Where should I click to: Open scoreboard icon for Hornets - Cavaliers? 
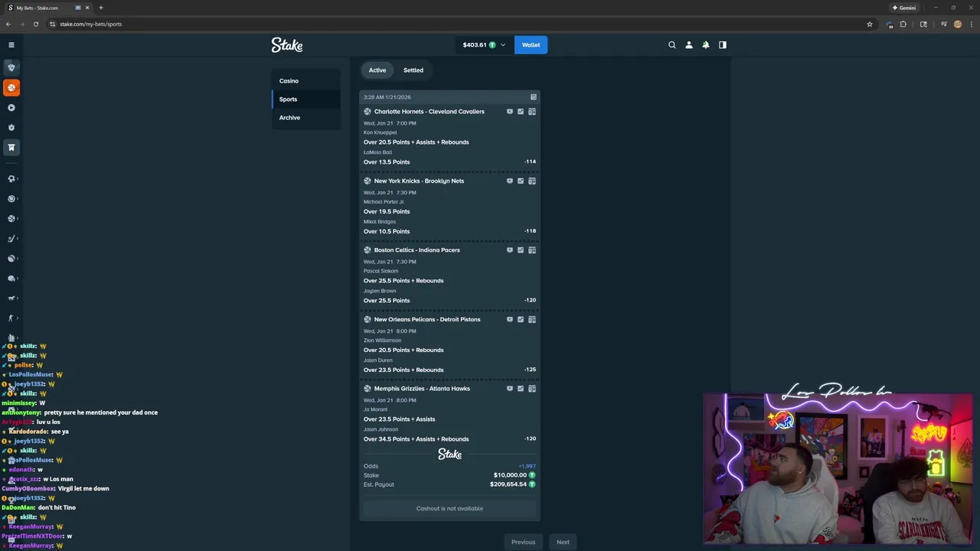pyautogui.click(x=532, y=112)
